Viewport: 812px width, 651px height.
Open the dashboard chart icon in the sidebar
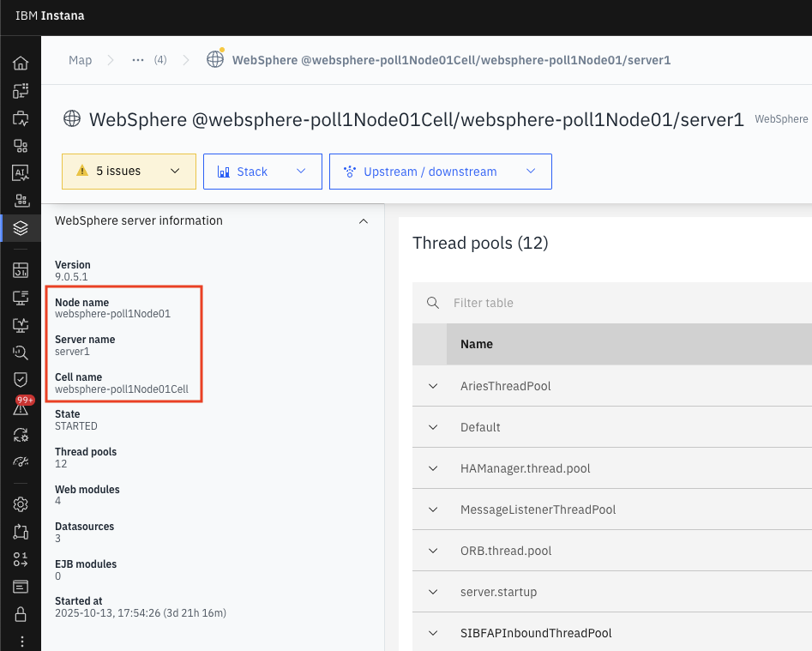(x=21, y=270)
